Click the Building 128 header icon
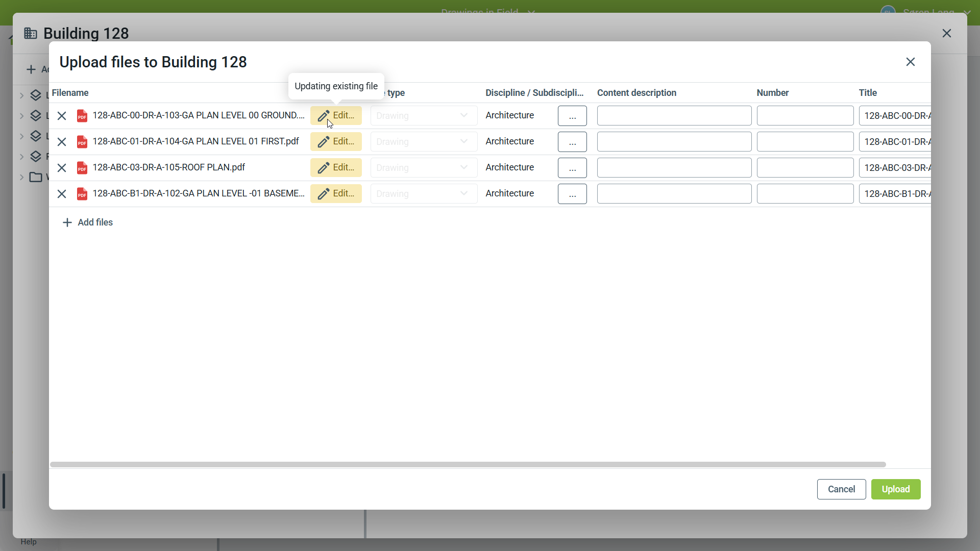 tap(31, 34)
